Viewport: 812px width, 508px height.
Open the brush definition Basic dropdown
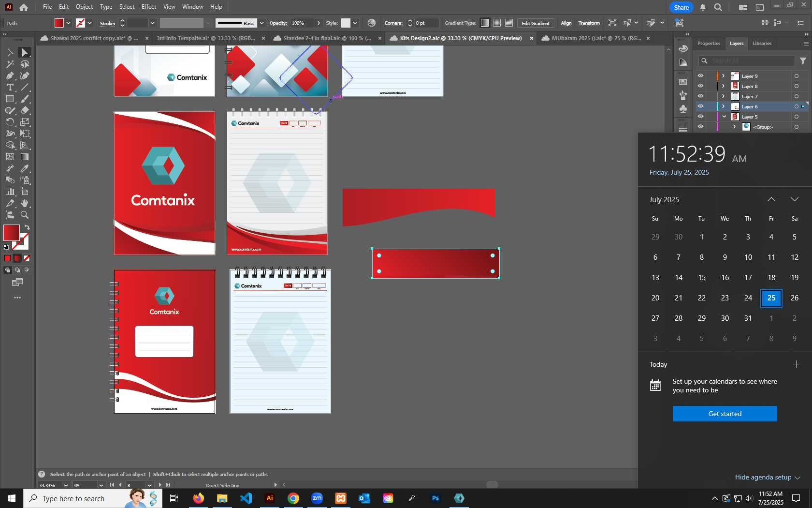(x=261, y=23)
